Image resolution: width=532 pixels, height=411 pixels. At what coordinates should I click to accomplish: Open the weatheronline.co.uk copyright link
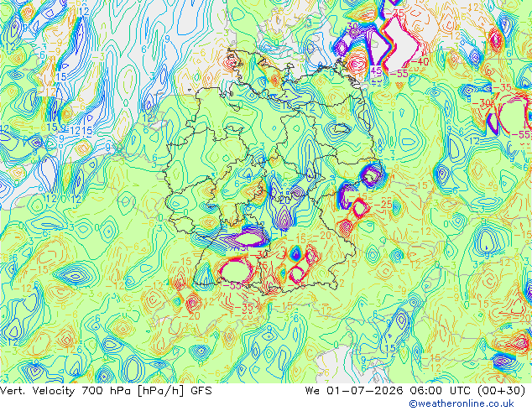(462, 403)
